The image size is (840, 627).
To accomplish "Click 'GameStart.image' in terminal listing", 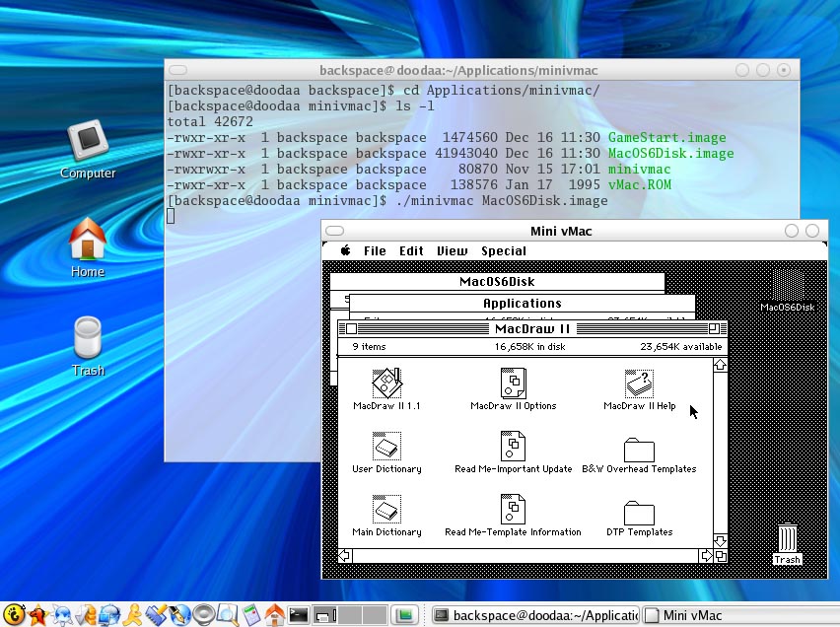I will [666, 138].
